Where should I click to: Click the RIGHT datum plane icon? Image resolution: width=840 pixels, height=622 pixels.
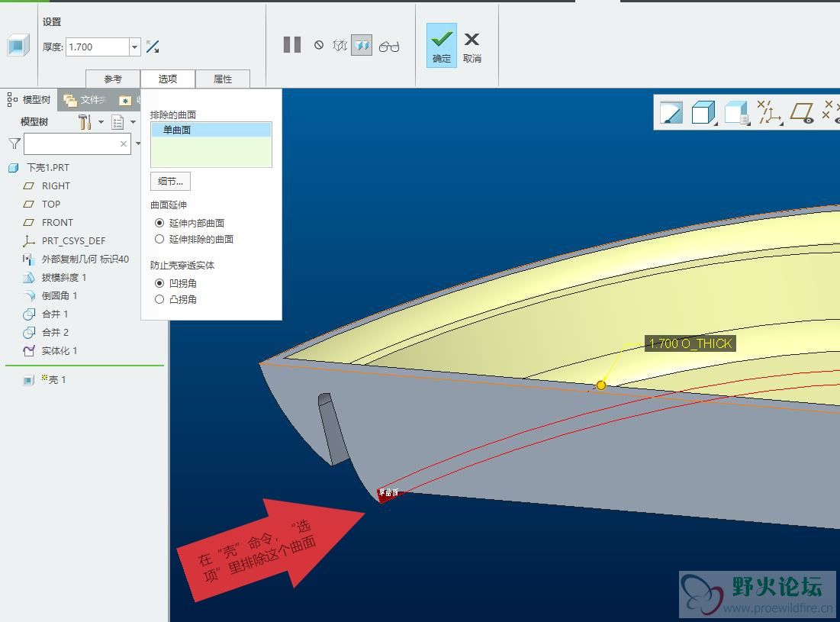tap(28, 186)
